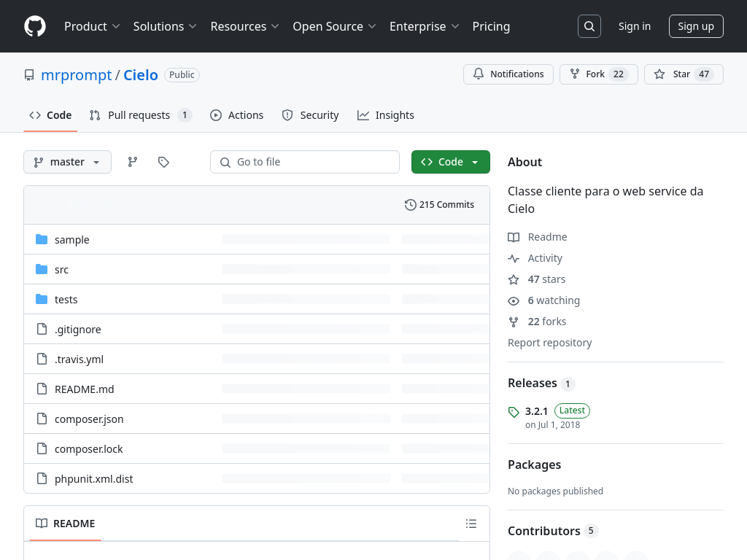The width and height of the screenshot is (747, 560).
Task: Click the Public visibility badge
Action: click(182, 75)
